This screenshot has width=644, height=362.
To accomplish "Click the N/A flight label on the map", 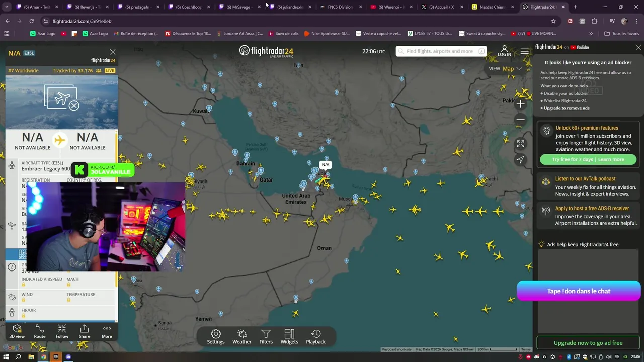I will click(x=326, y=165).
